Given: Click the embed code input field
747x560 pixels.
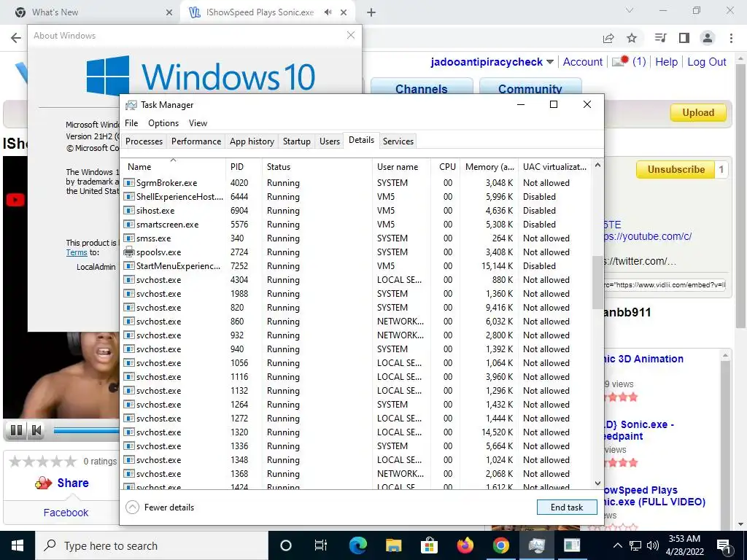Looking at the screenshot, I should tap(665, 285).
